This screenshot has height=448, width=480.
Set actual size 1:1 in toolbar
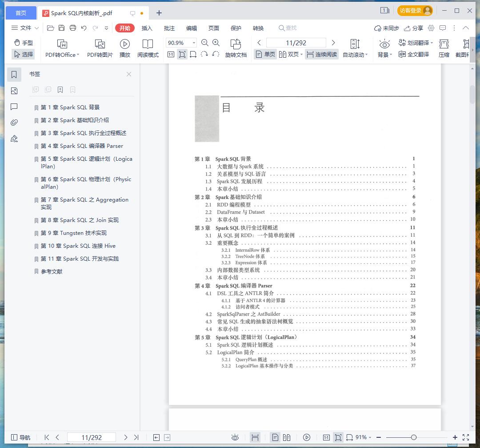(x=171, y=55)
